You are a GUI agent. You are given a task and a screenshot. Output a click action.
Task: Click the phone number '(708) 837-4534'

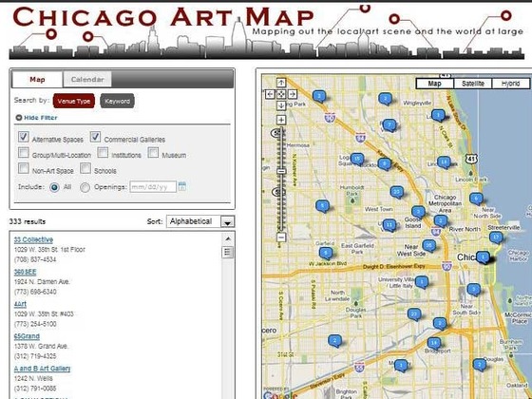(x=35, y=259)
